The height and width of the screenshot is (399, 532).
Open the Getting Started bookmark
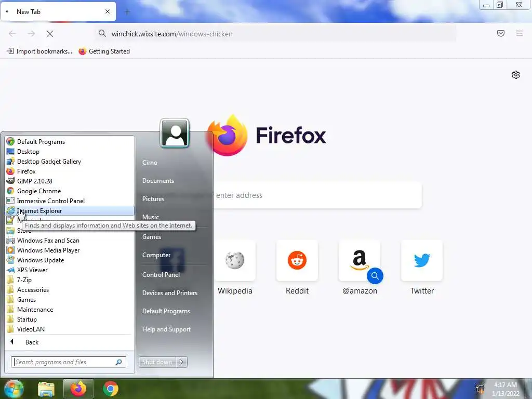point(104,51)
